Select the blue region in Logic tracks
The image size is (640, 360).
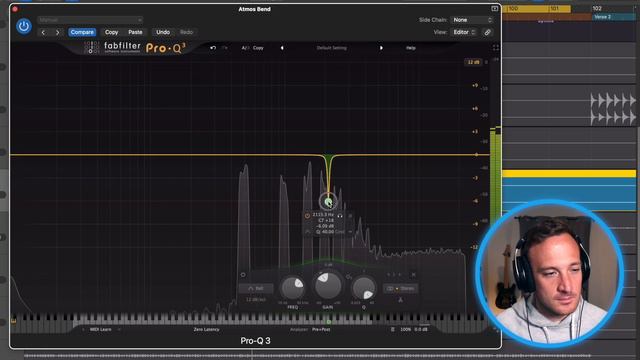tap(569, 194)
